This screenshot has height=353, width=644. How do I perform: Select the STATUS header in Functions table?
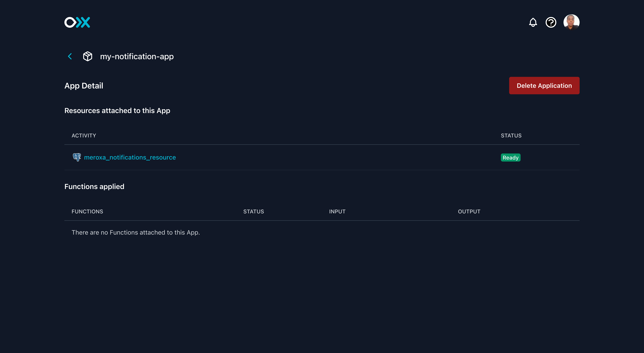(253, 211)
